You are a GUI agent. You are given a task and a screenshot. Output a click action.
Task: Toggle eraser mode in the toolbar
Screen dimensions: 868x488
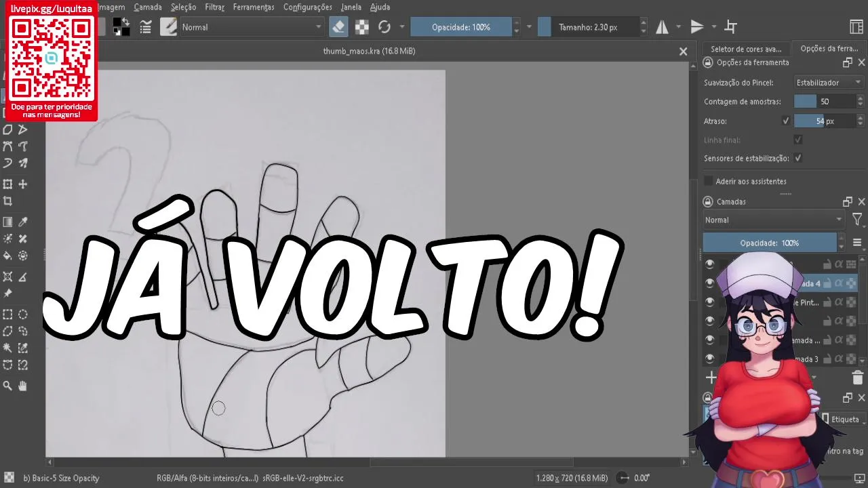point(338,27)
